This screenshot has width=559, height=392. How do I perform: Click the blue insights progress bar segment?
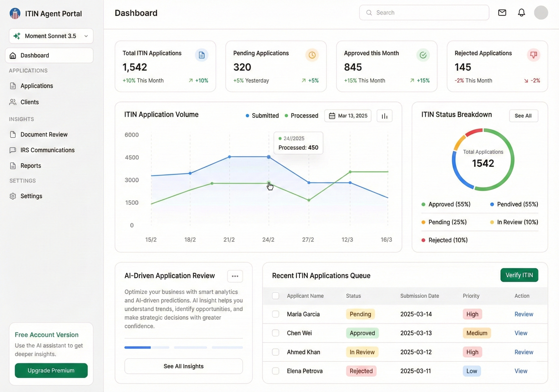pyautogui.click(x=137, y=348)
